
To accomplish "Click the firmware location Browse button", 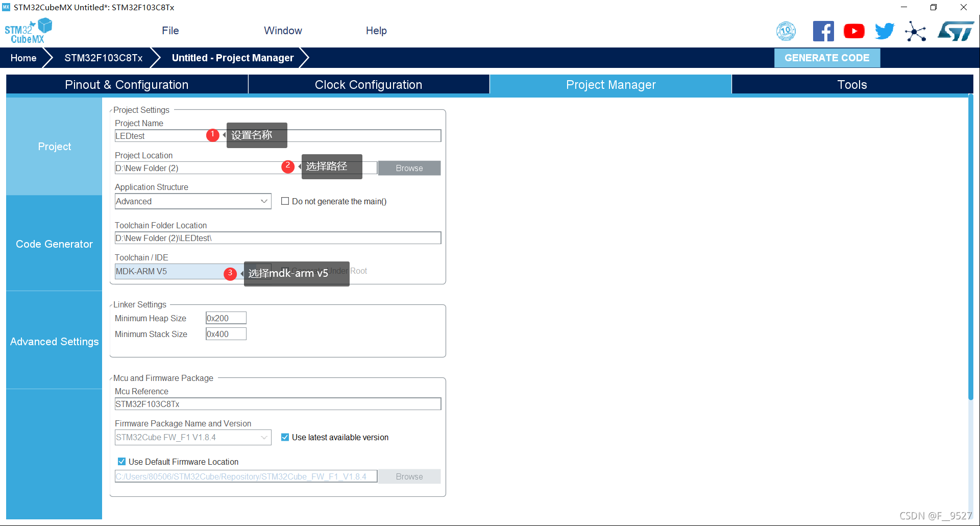I will 409,476.
